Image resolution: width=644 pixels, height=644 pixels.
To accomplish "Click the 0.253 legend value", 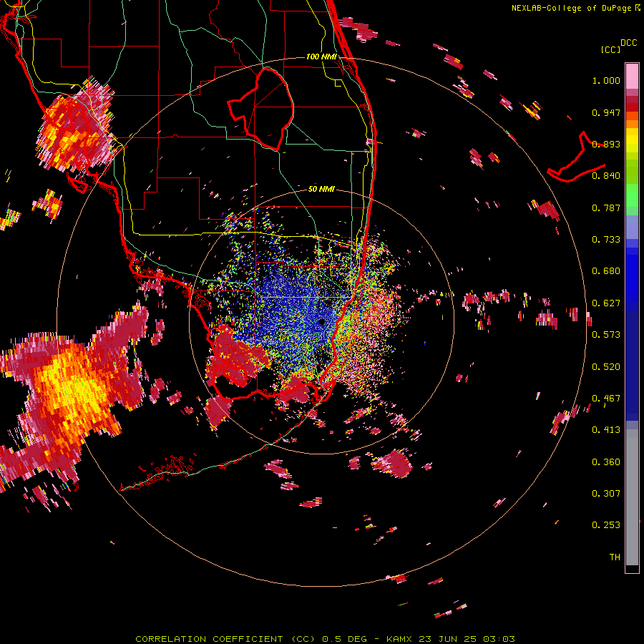I will (x=606, y=525).
